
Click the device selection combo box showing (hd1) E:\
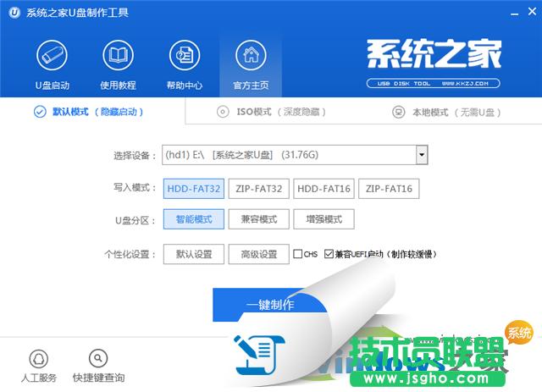(x=288, y=155)
